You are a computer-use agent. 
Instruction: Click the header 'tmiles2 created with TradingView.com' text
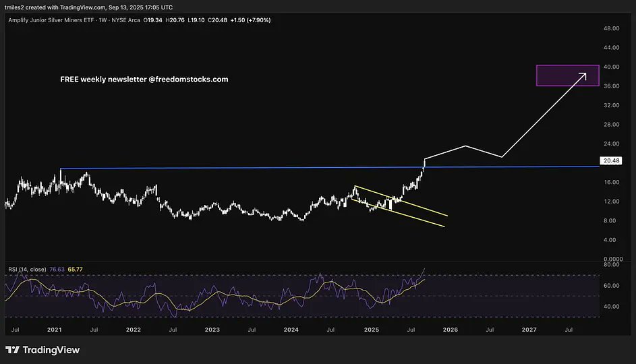tap(55, 7)
